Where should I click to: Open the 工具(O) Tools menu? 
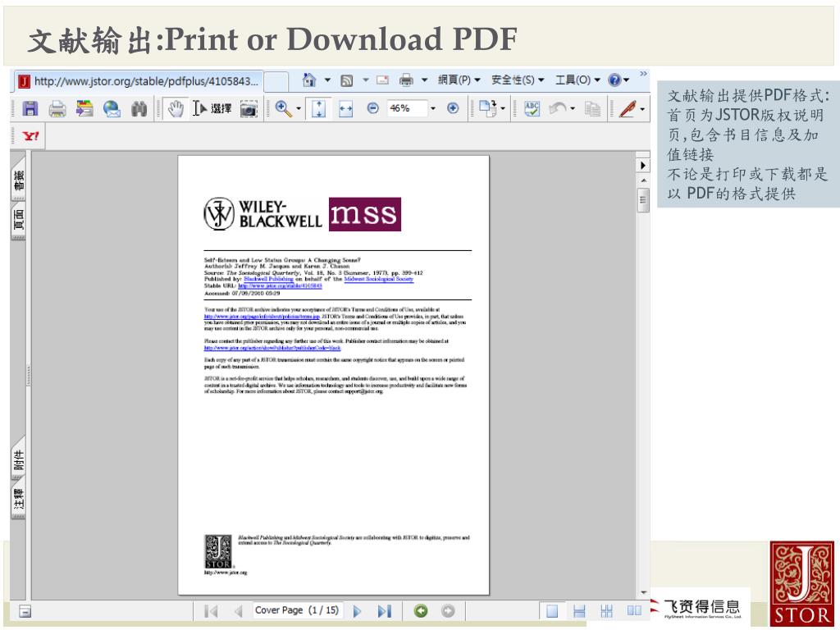(577, 80)
